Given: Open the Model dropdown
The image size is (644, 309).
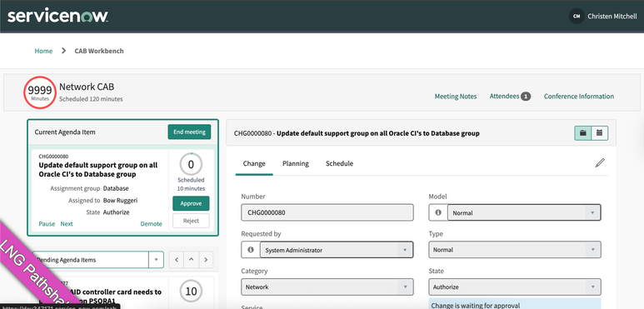Looking at the screenshot, I should click(x=524, y=212).
